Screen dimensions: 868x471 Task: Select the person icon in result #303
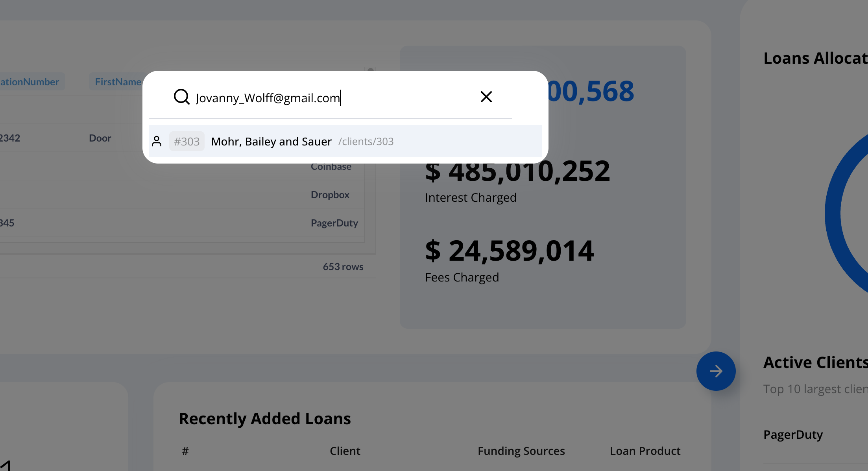157,141
